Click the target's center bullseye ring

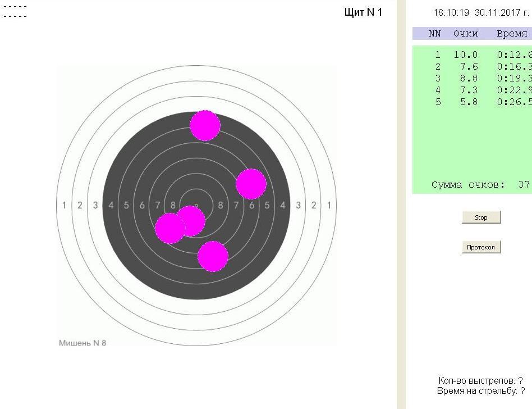point(196,206)
